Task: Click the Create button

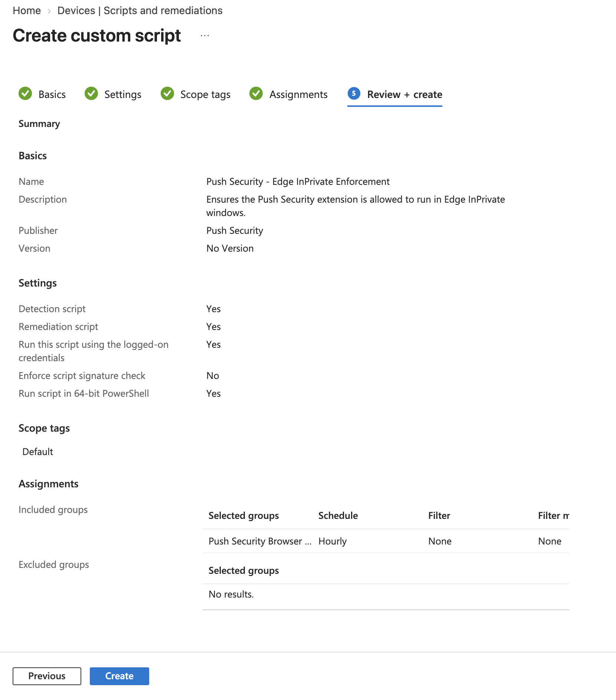Action: 119,676
